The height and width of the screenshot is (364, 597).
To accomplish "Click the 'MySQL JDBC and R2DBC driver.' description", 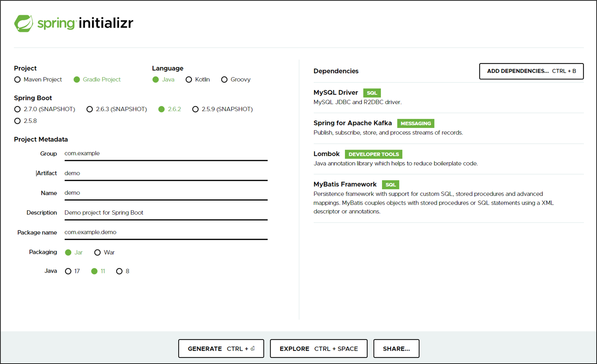I will tap(357, 102).
